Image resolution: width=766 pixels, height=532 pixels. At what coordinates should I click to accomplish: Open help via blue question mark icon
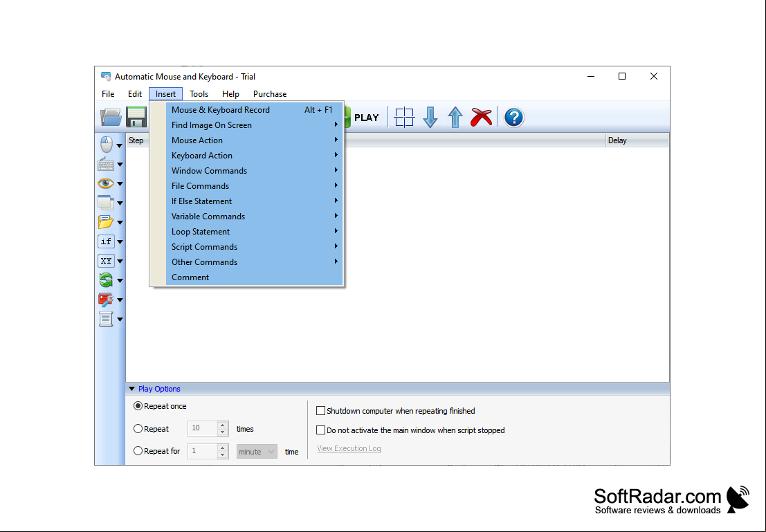(x=513, y=117)
